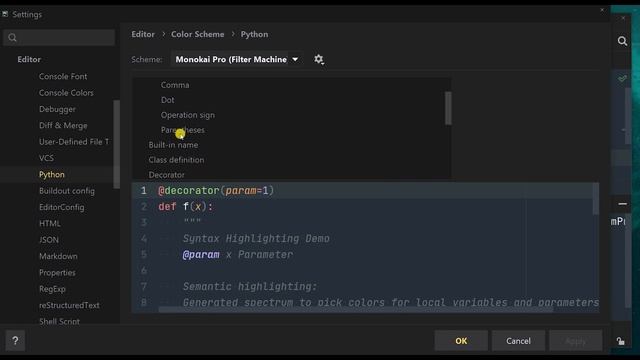
Task: Open the Scheme dropdown Monokai Pro
Action: 237,60
